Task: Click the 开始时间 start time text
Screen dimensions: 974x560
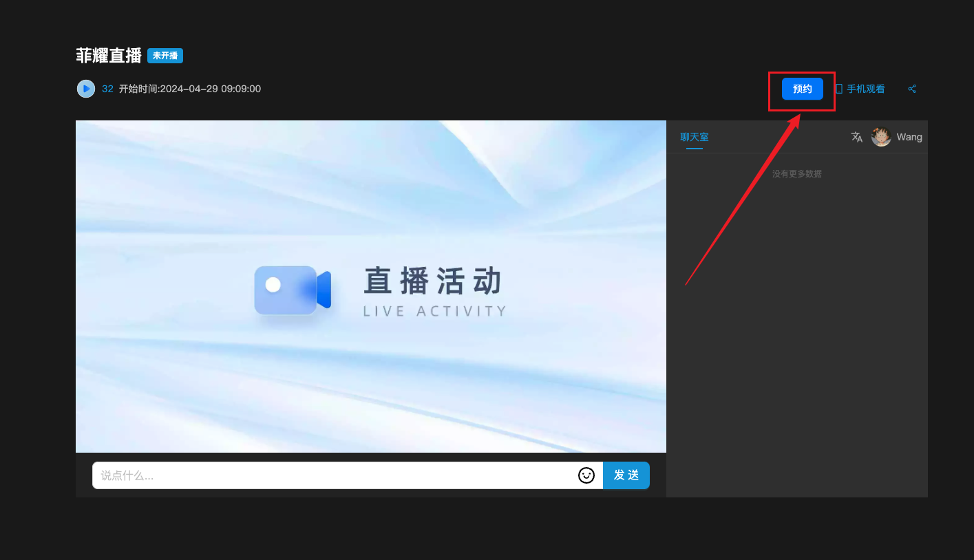Action: (x=190, y=89)
